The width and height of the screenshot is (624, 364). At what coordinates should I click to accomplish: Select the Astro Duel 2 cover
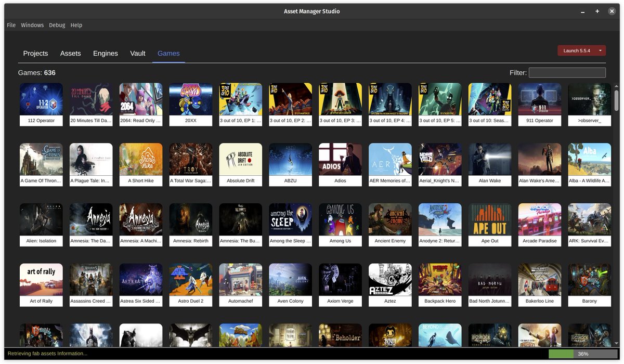tap(191, 280)
